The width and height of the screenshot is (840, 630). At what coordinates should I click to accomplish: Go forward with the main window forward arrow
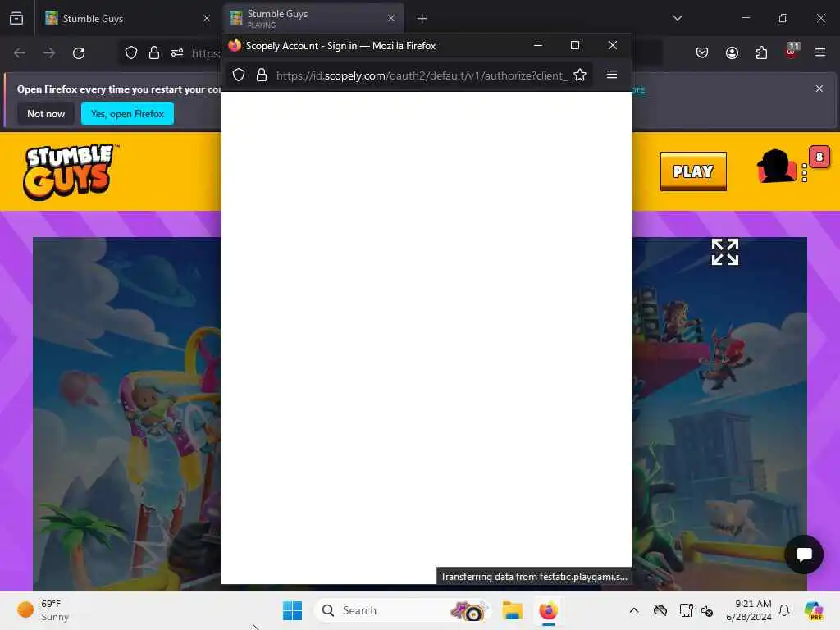pos(48,53)
